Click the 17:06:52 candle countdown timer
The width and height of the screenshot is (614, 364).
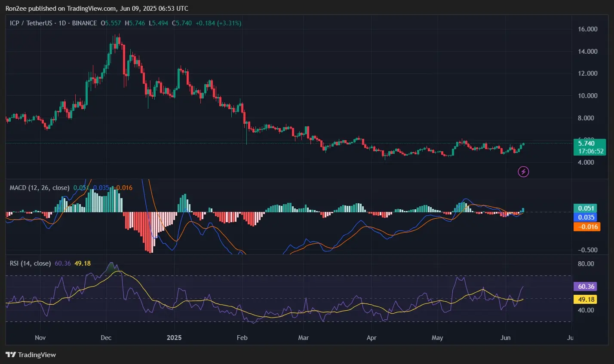coord(590,151)
